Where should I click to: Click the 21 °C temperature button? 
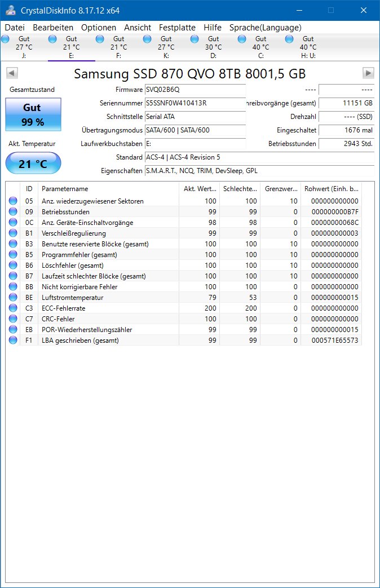coord(33,163)
